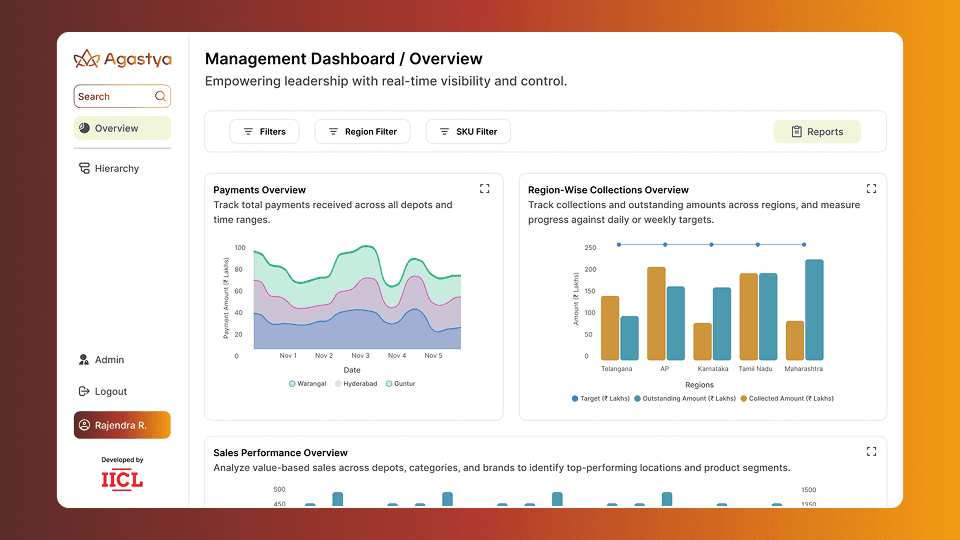Focus the Search input field
Image resolution: width=960 pixels, height=540 pixels.
click(112, 97)
